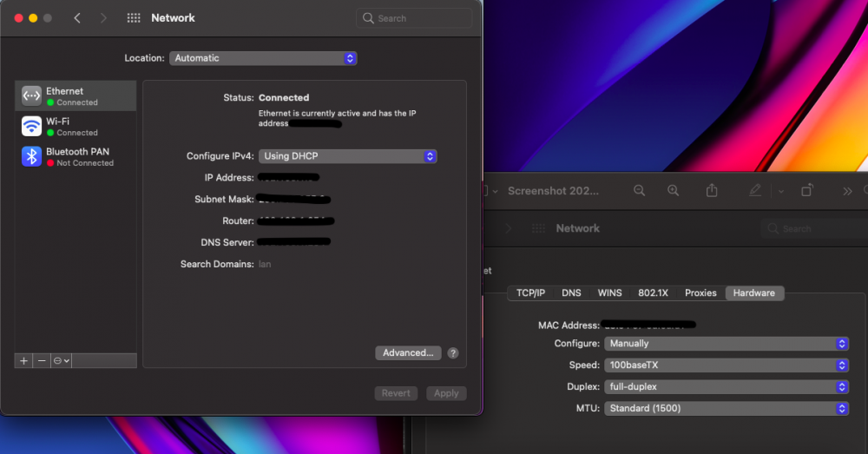
Task: Click the Apply button
Action: (446, 393)
